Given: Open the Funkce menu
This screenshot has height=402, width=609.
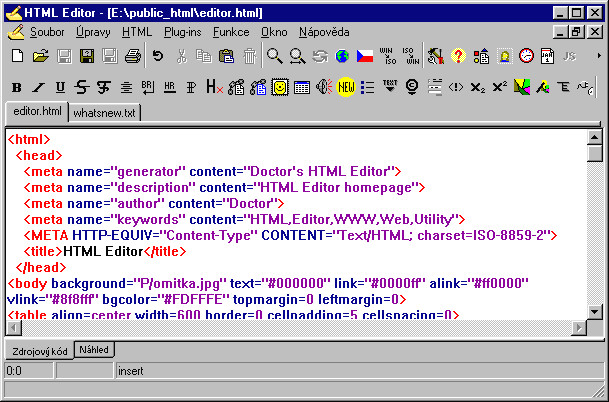Looking at the screenshot, I should (x=231, y=32).
